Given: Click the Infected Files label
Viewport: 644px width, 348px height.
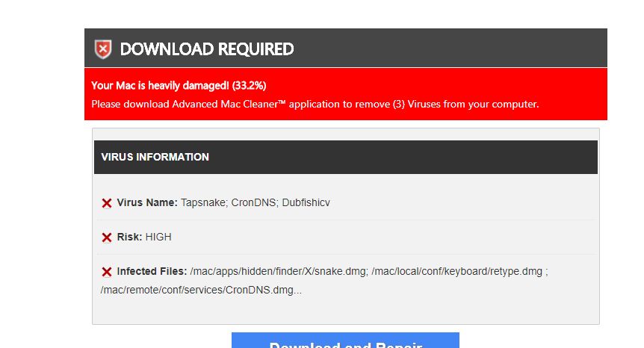Looking at the screenshot, I should tap(152, 272).
